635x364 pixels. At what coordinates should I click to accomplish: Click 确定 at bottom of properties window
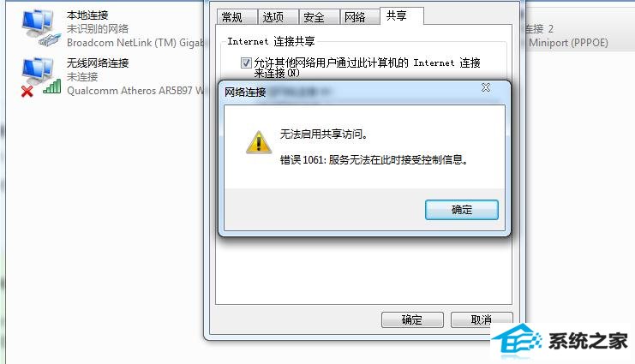tap(412, 319)
